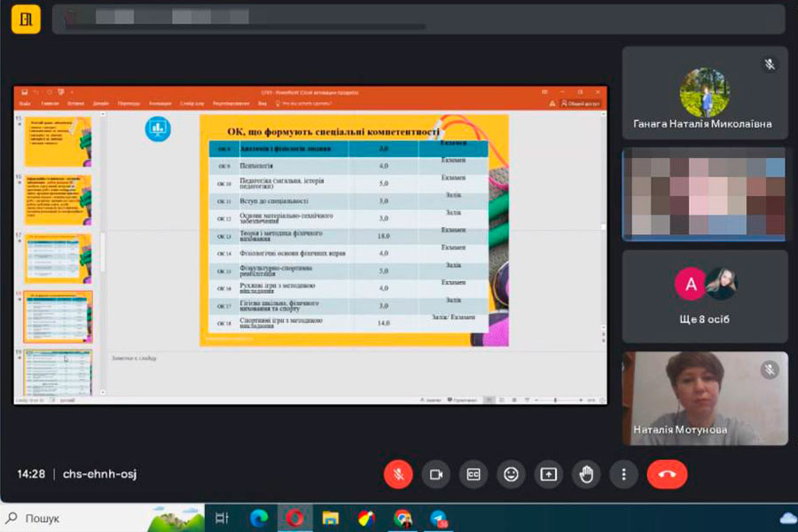Click the Opera browser taskbar icon
The width and height of the screenshot is (798, 532).
click(294, 518)
